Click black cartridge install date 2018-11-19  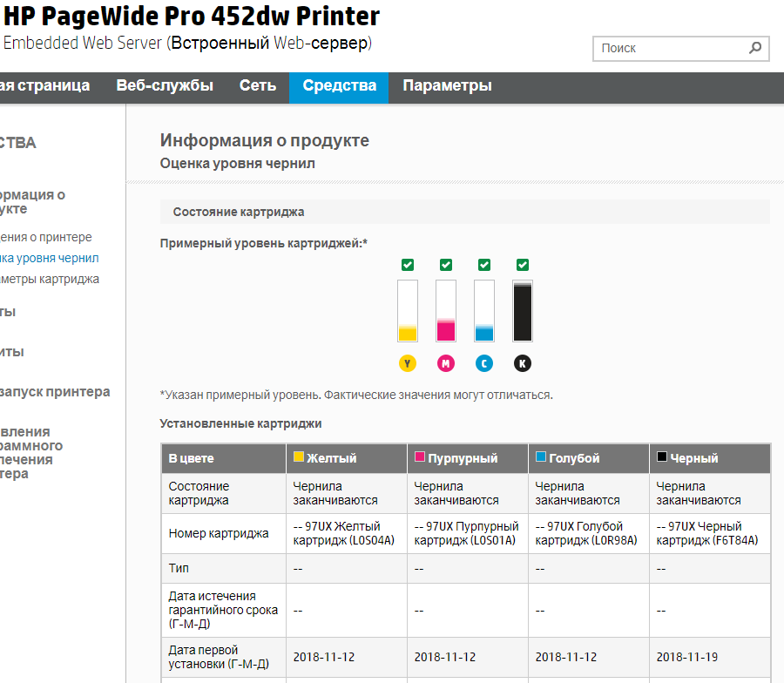(687, 657)
